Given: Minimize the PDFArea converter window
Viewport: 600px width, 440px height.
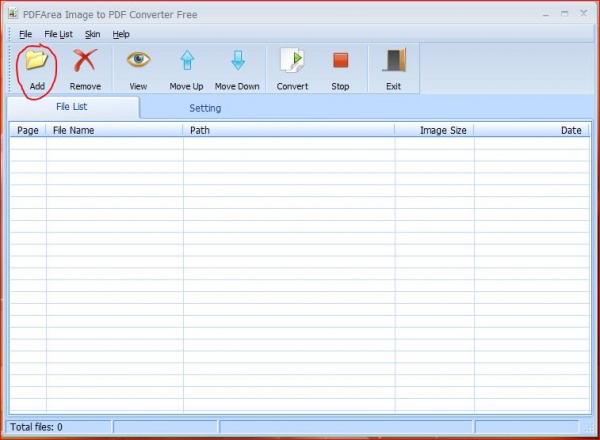Looking at the screenshot, I should pyautogui.click(x=546, y=15).
